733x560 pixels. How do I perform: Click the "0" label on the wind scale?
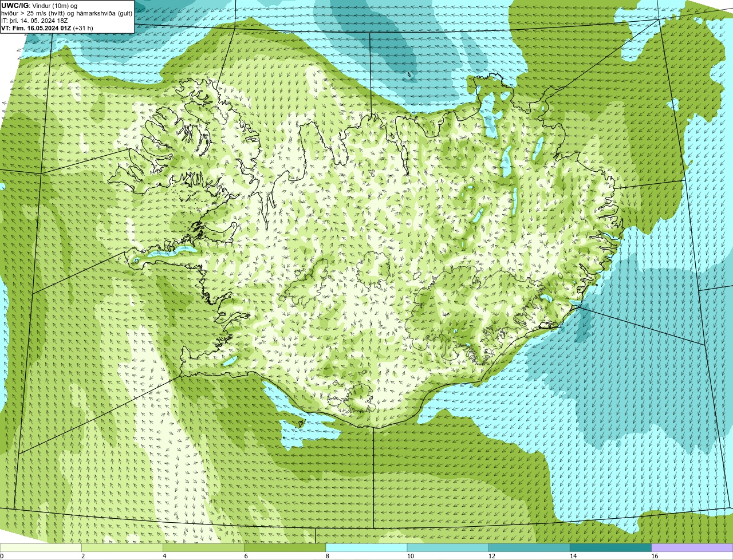pyautogui.click(x=2, y=556)
